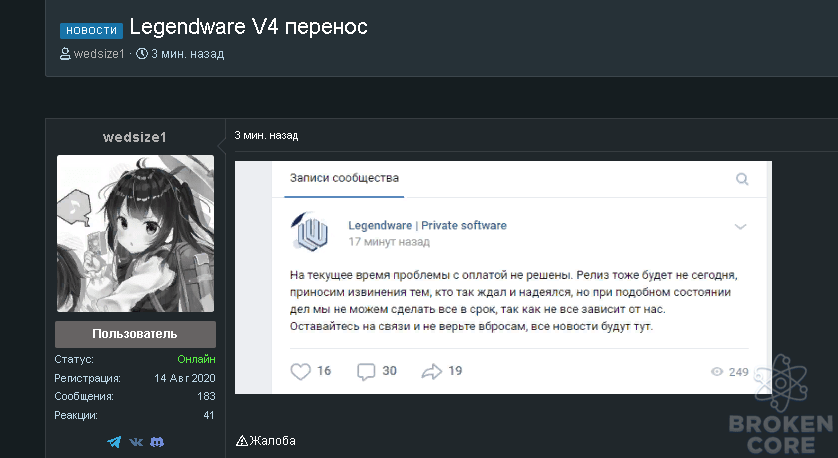838x458 pixels.
Task: Click wedsize1 author link under thread title
Action: [99, 54]
